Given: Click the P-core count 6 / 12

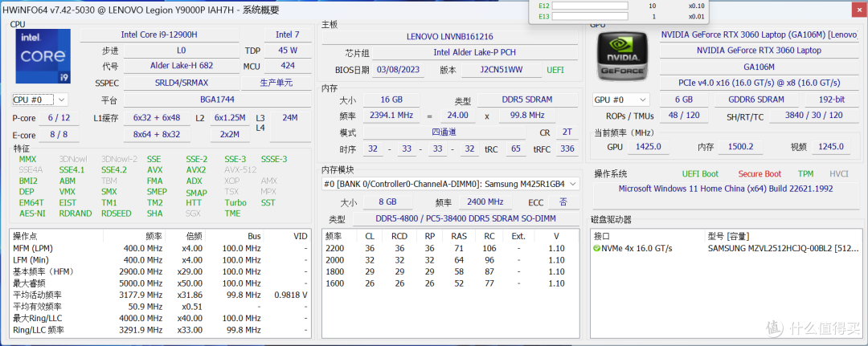Looking at the screenshot, I should pos(59,118).
